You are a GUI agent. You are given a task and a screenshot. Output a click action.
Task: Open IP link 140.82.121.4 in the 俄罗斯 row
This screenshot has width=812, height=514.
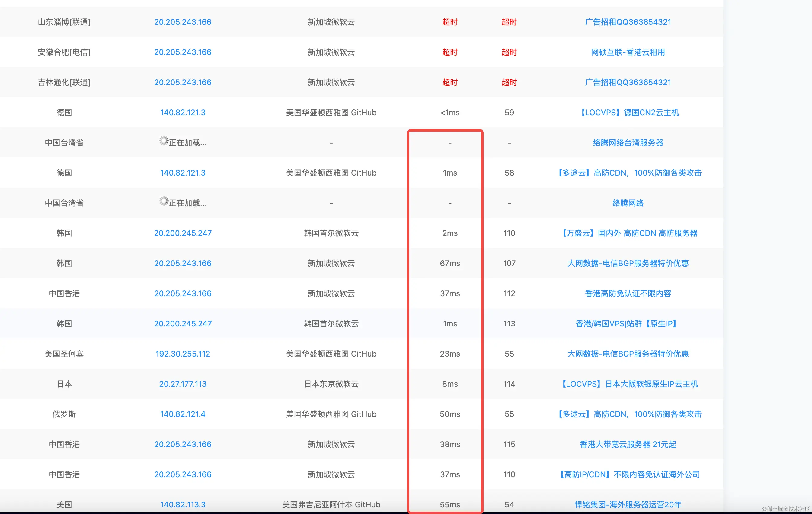tap(182, 414)
